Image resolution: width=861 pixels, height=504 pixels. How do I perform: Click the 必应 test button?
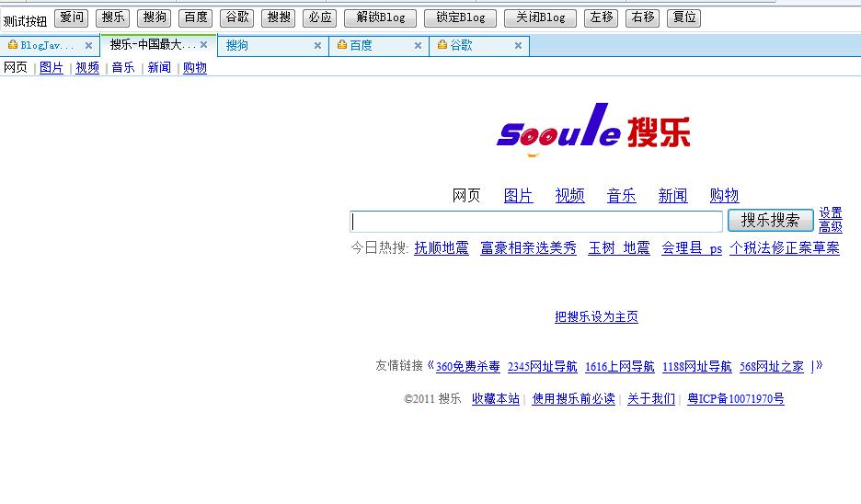point(319,17)
